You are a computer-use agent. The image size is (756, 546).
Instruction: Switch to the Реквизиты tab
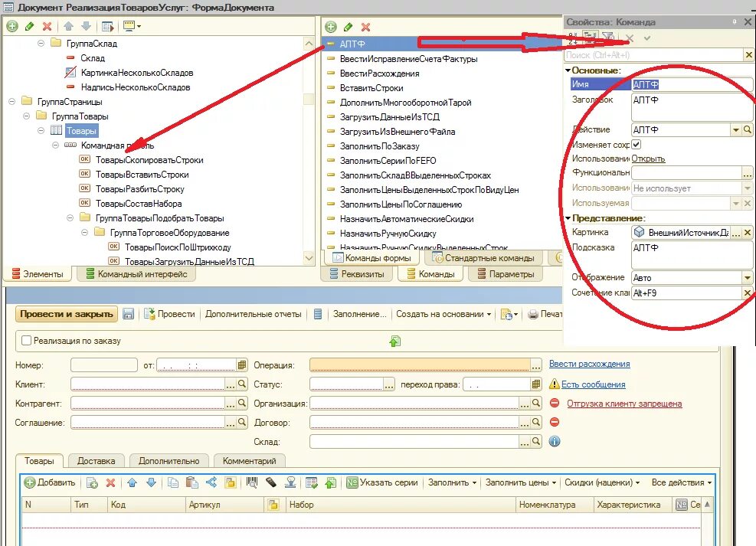[x=357, y=273]
